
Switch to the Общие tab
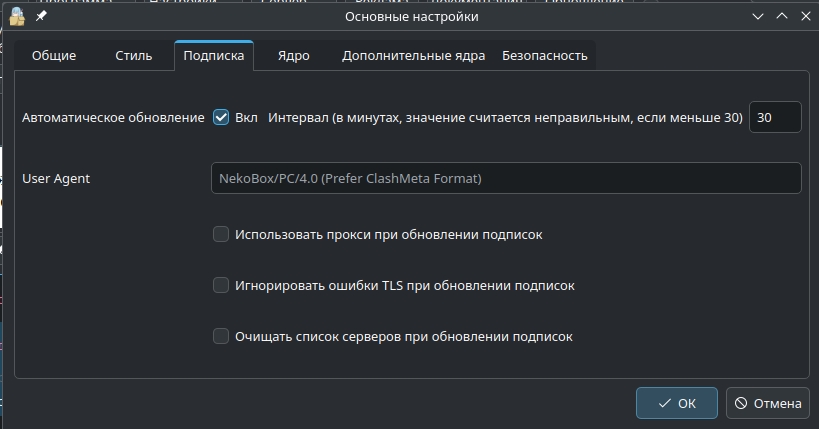53,56
